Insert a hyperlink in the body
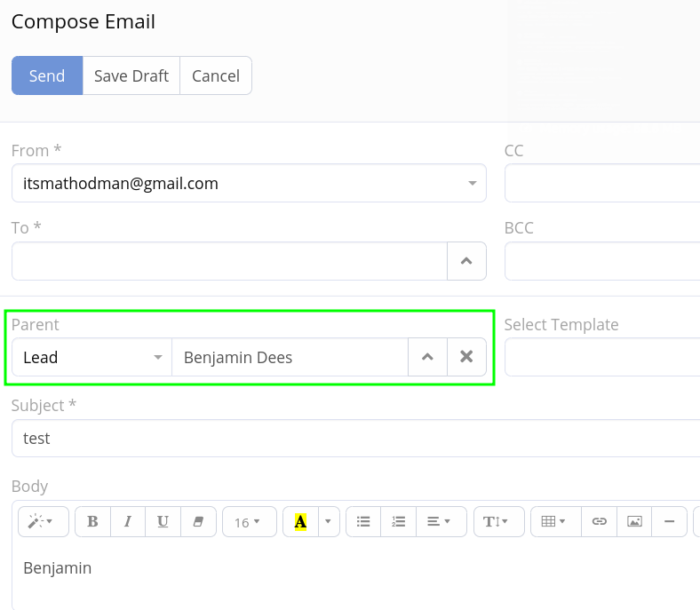 tap(600, 522)
